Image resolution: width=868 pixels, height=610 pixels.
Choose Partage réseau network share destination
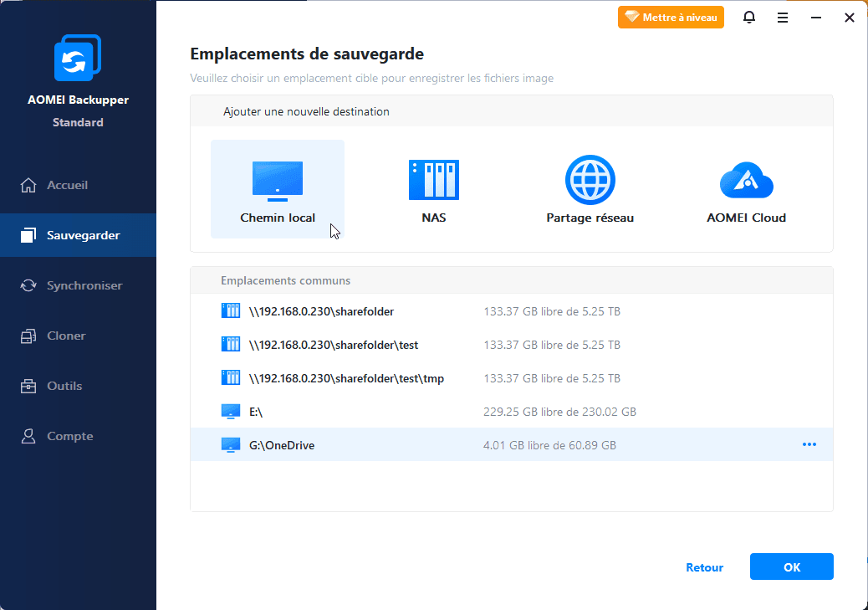point(590,189)
